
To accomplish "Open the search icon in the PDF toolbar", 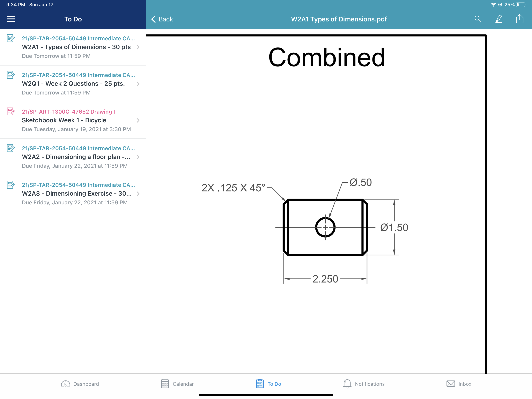I will point(478,19).
